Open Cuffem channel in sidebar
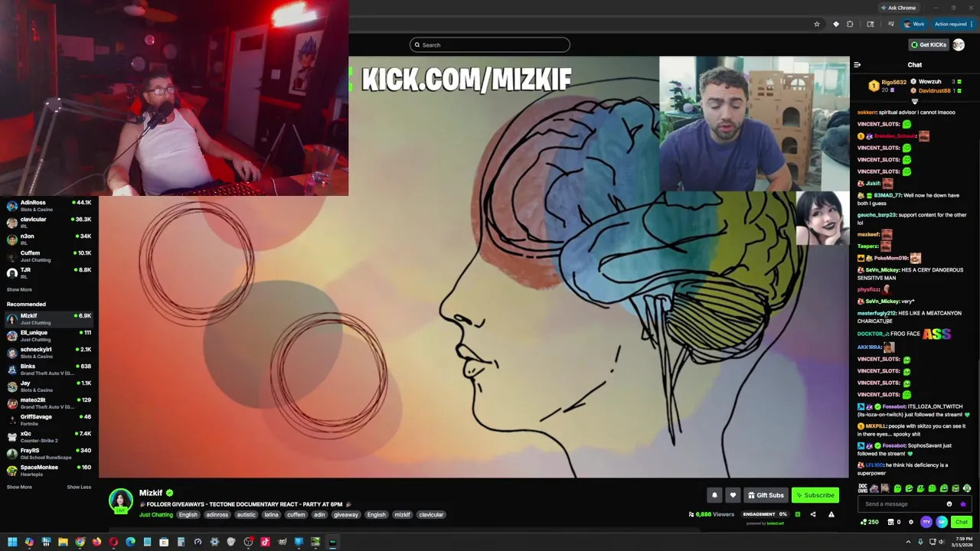 point(49,256)
